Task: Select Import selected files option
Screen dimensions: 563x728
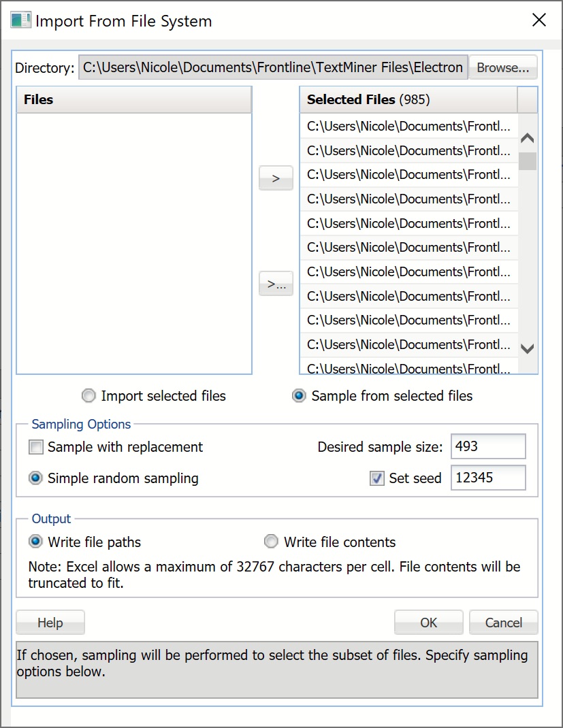Action: [x=89, y=395]
